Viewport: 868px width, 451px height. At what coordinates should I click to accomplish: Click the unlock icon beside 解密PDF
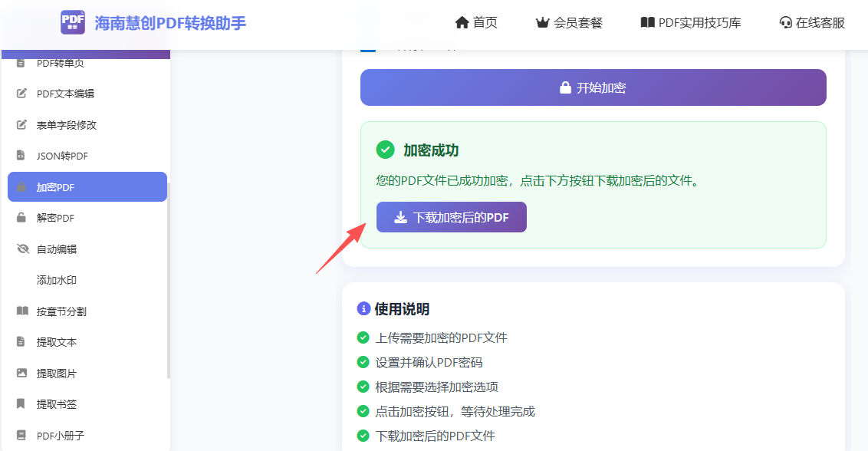point(21,217)
